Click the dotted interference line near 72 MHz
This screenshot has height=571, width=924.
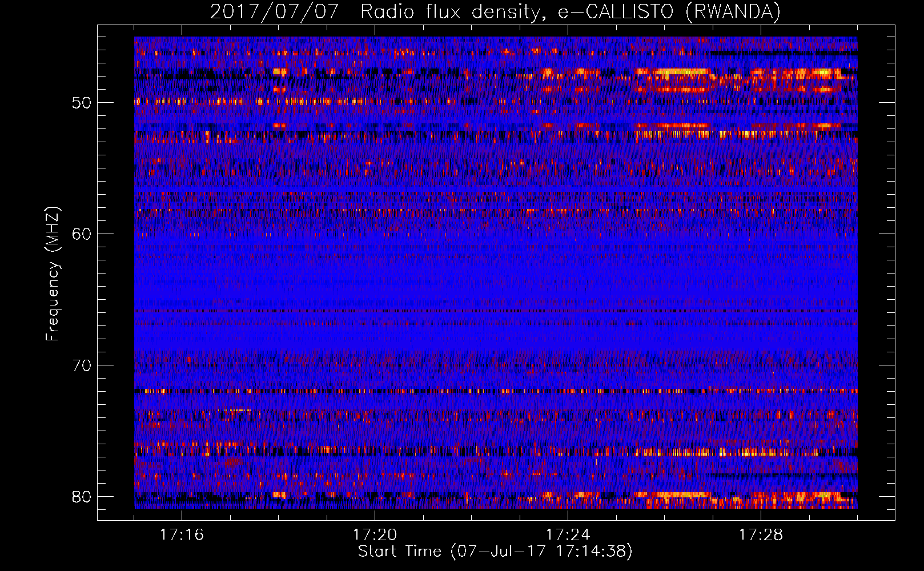click(x=496, y=391)
